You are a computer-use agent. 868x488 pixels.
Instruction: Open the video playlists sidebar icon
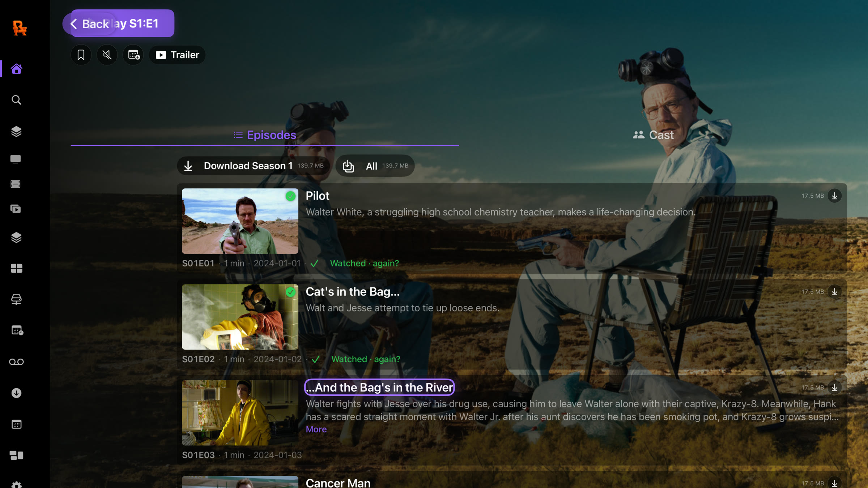coord(16,209)
